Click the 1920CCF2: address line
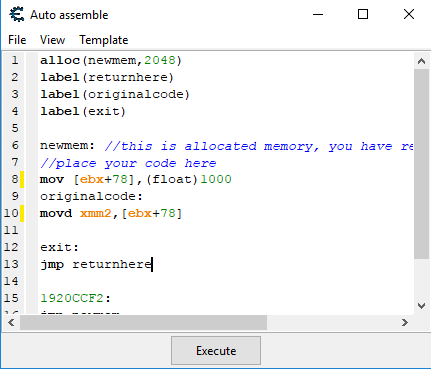 click(x=75, y=298)
